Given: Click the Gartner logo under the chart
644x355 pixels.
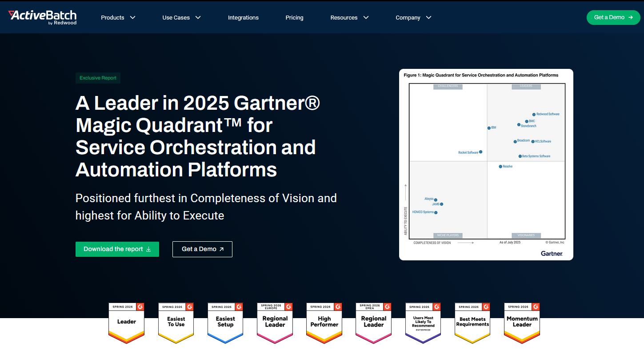Looking at the screenshot, I should tap(552, 253).
